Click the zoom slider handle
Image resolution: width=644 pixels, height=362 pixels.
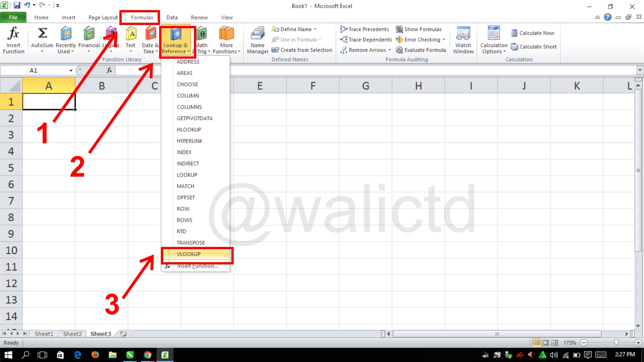616,342
